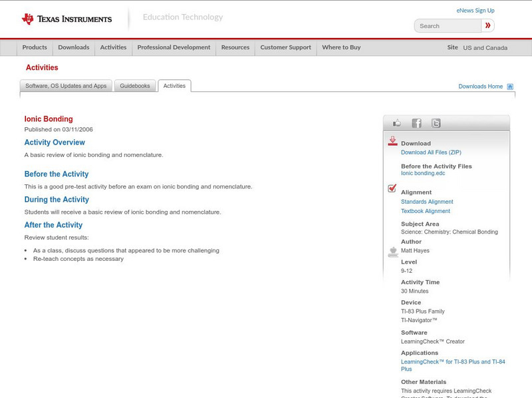Open the Standards Alignment link
The height and width of the screenshot is (398, 532).
coord(427,202)
